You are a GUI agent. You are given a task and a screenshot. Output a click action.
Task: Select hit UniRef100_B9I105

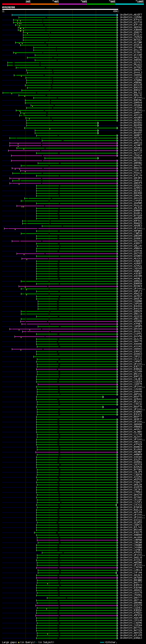point(131,85)
